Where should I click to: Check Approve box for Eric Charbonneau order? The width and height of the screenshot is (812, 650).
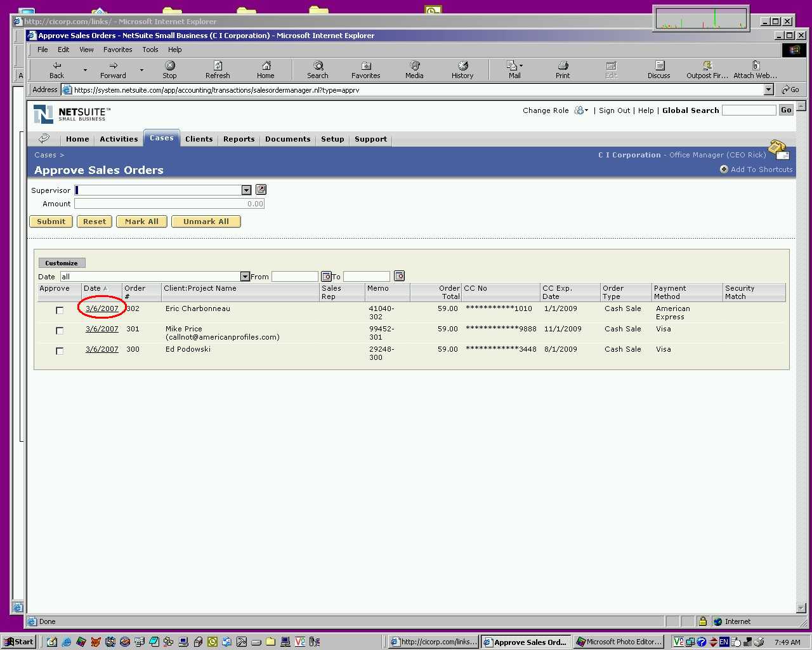(x=60, y=310)
